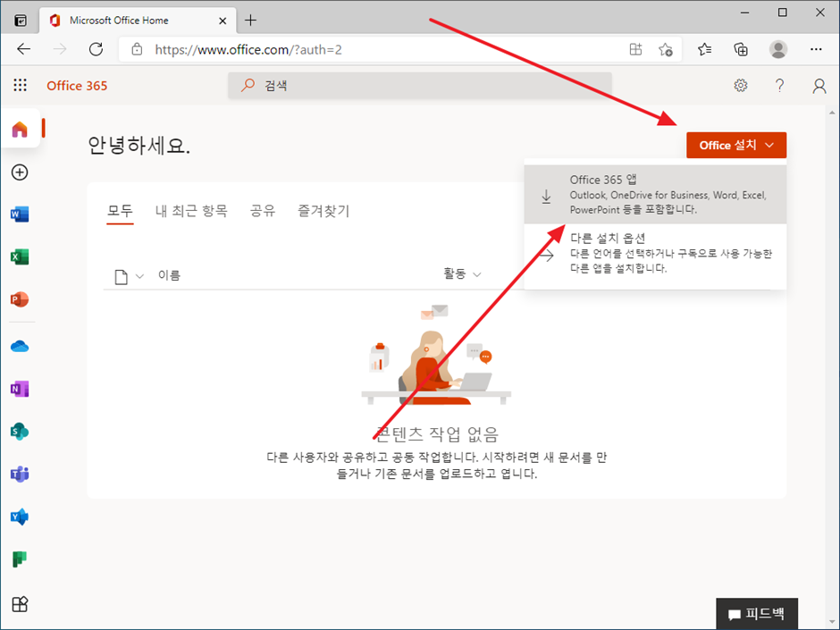This screenshot has height=630, width=840.
Task: Open Teams from the sidebar
Action: 20,475
